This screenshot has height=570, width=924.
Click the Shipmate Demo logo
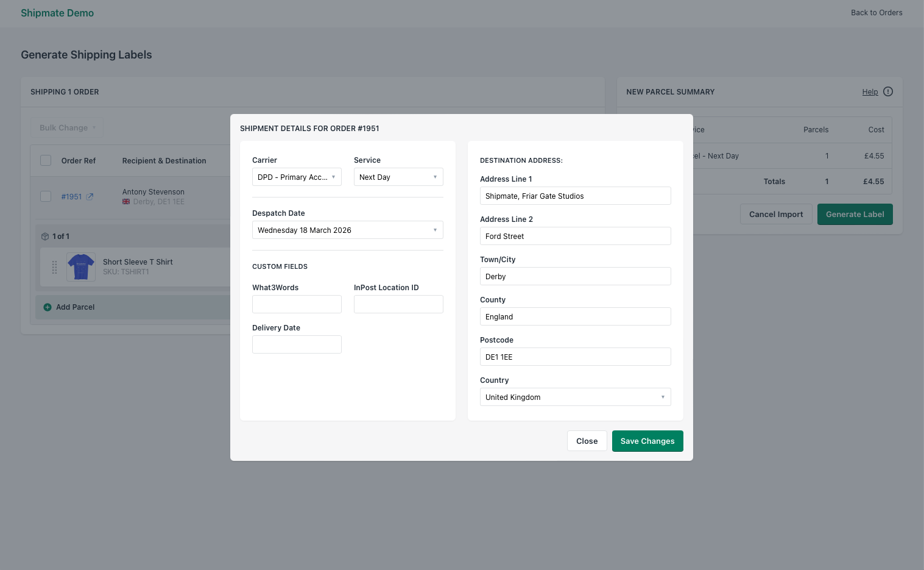pos(57,13)
